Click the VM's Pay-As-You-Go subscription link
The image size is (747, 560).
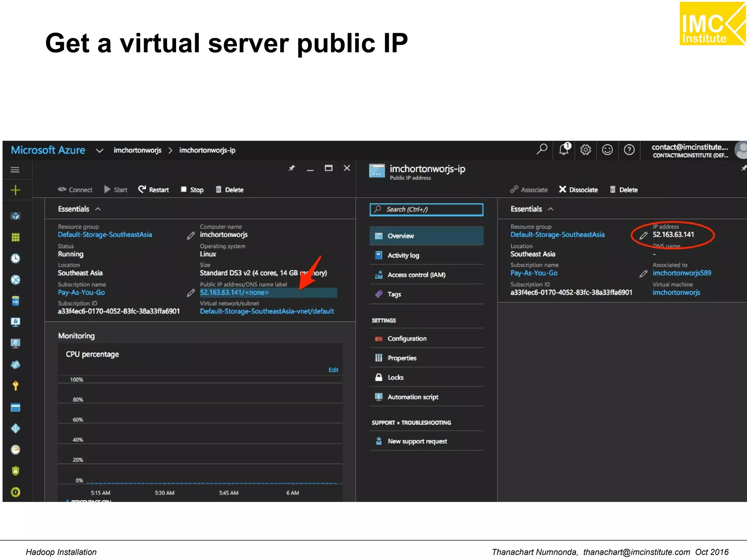81,292
